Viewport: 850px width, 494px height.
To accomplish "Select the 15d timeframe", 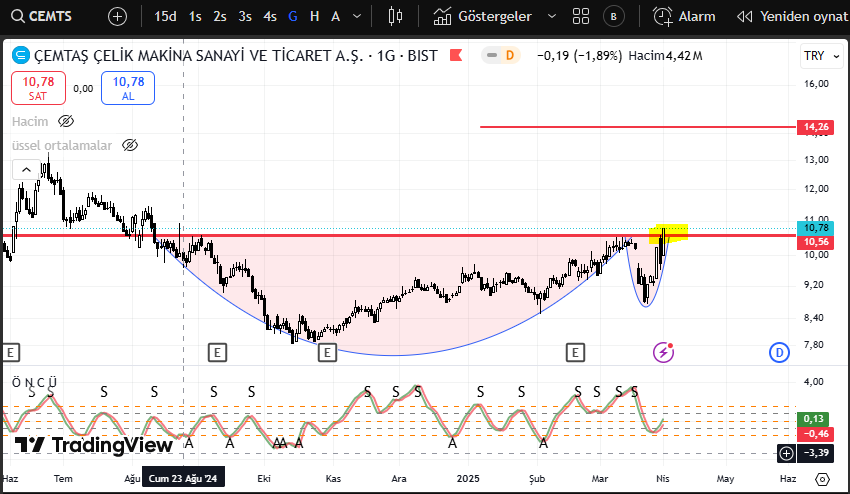I will click(165, 16).
